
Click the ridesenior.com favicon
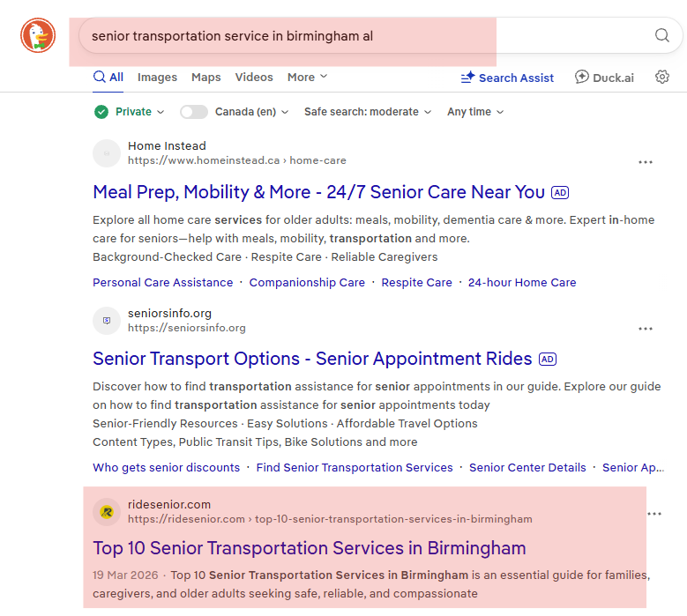coord(107,511)
